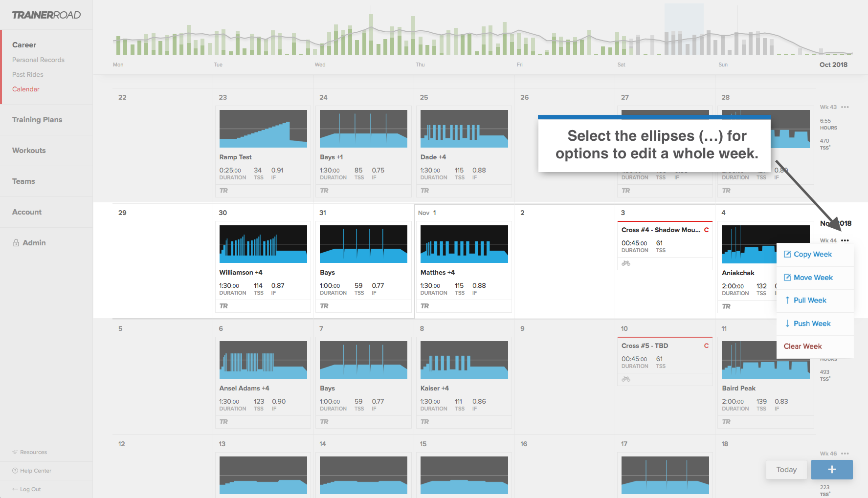Click the TR badge under Bays +1
Image resolution: width=868 pixels, height=498 pixels.
[325, 191]
